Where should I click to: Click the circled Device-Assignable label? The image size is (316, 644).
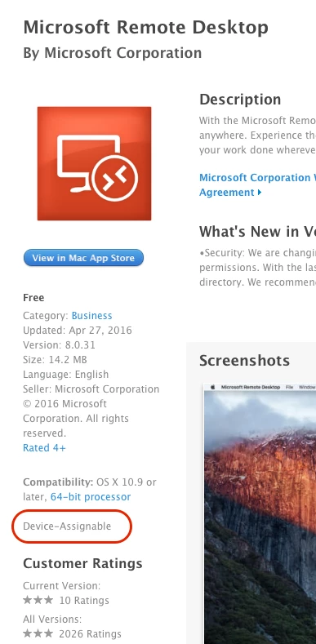[x=67, y=526]
